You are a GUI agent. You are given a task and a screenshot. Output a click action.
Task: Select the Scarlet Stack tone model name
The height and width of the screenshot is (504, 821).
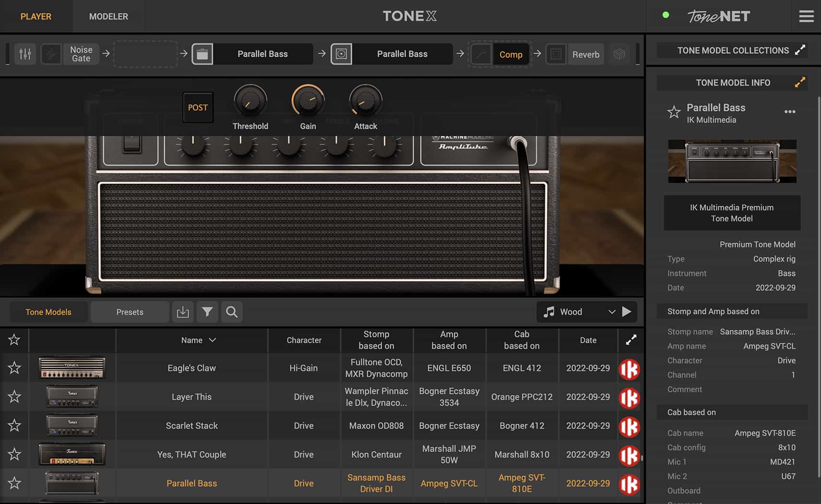[192, 426]
